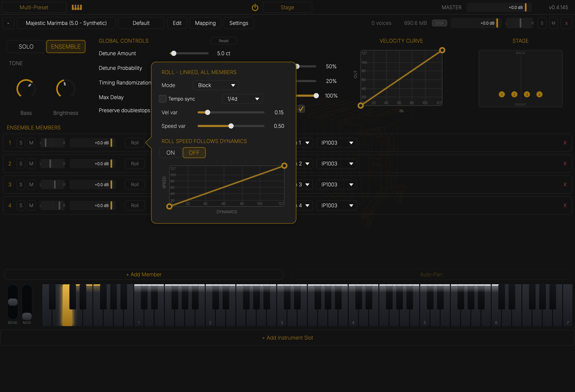This screenshot has width=575, height=392.
Task: Open the Mapping tab
Action: (x=205, y=23)
